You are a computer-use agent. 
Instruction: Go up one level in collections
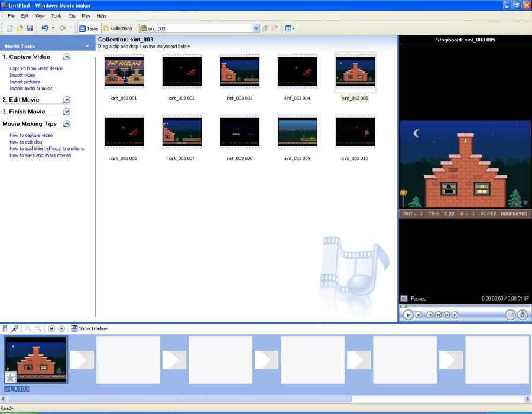(265, 28)
